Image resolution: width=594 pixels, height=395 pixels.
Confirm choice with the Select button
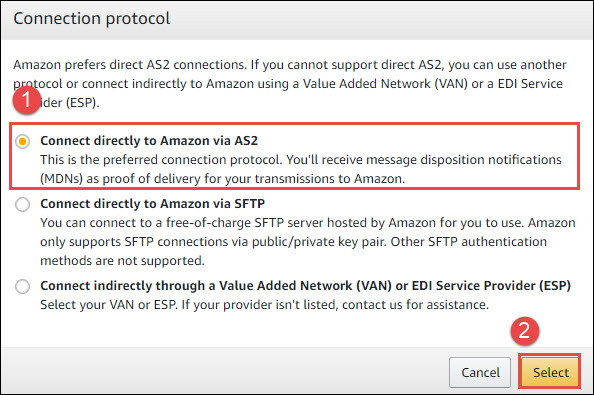tap(550, 372)
